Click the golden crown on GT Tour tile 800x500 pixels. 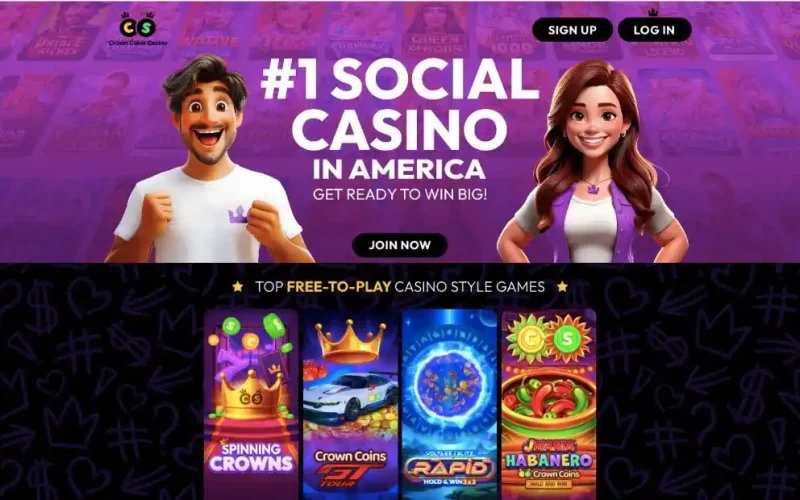click(351, 341)
